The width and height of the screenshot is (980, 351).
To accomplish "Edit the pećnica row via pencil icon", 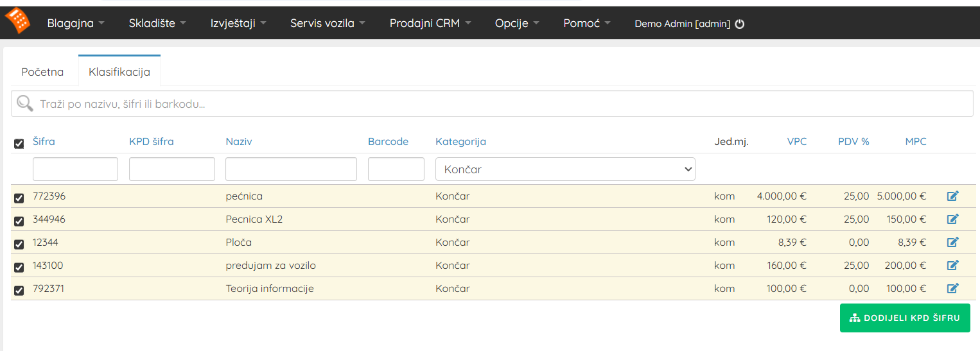I will 953,196.
